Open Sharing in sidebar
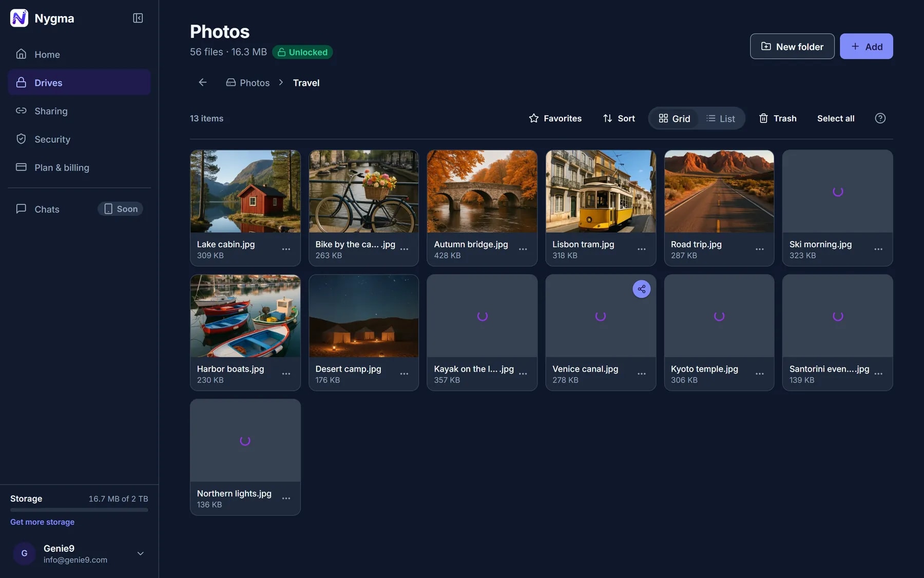 tap(79, 110)
